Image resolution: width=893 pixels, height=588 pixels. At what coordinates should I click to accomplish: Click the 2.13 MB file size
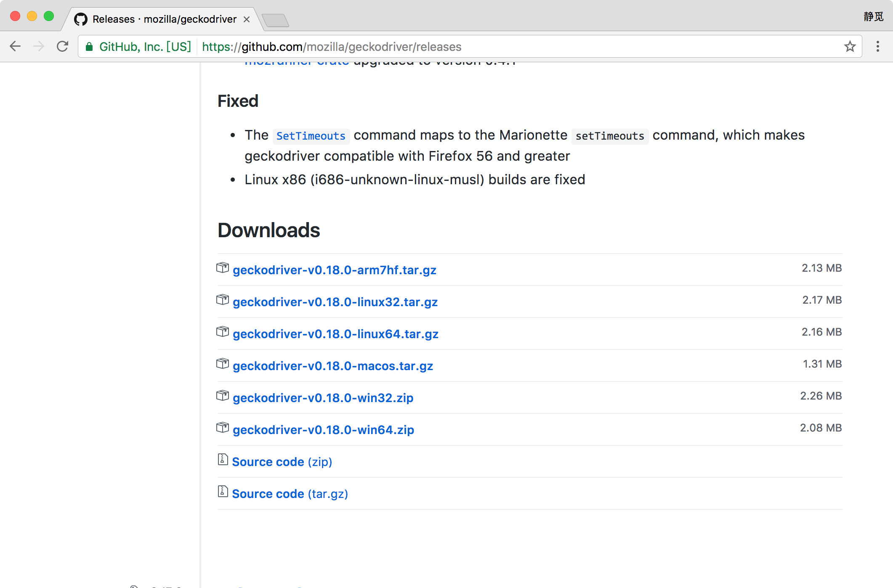click(821, 268)
